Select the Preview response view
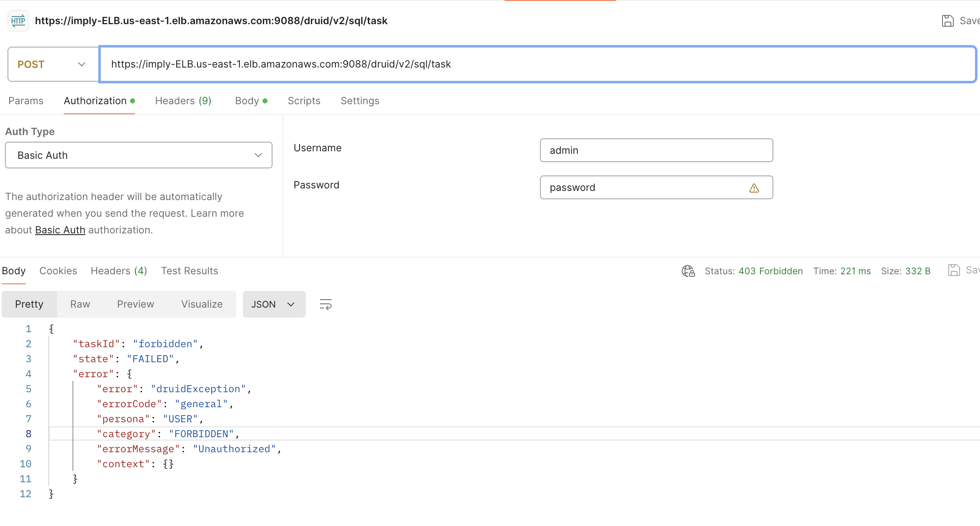This screenshot has height=526, width=980. 135,304
